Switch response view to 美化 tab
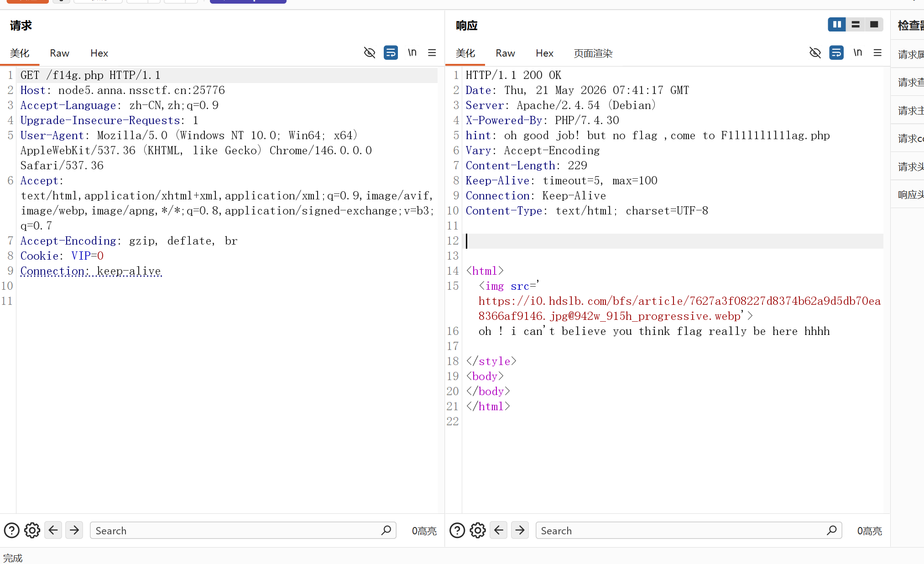Viewport: 924px width, 564px height. point(465,53)
